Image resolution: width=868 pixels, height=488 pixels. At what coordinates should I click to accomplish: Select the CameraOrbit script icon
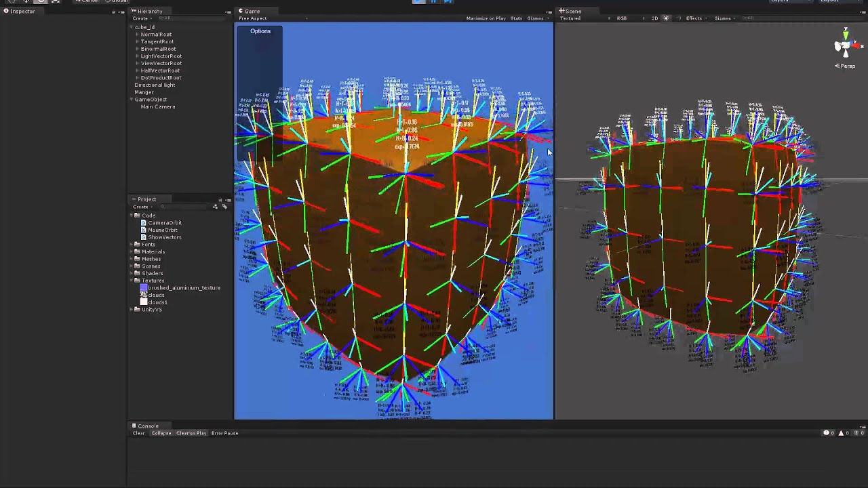144,223
